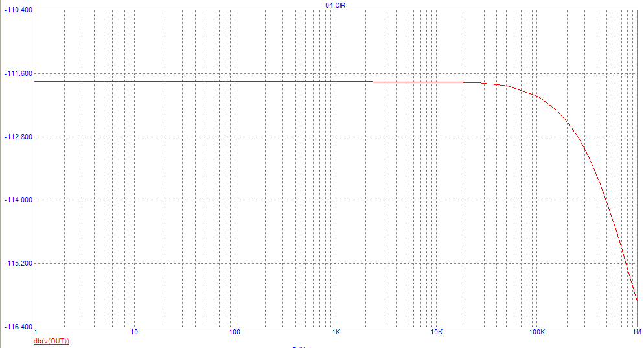
Task: Click the 10K frequency axis label
Action: coord(437,332)
